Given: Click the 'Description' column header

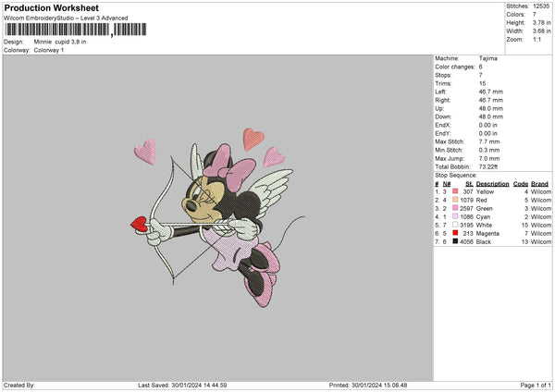Looking at the screenshot, I should coord(492,184).
